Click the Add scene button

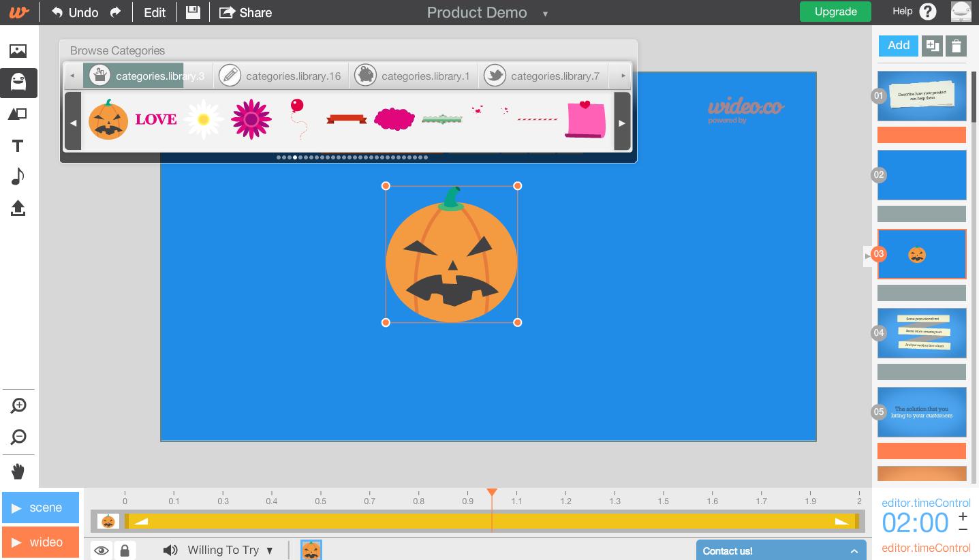pos(898,46)
